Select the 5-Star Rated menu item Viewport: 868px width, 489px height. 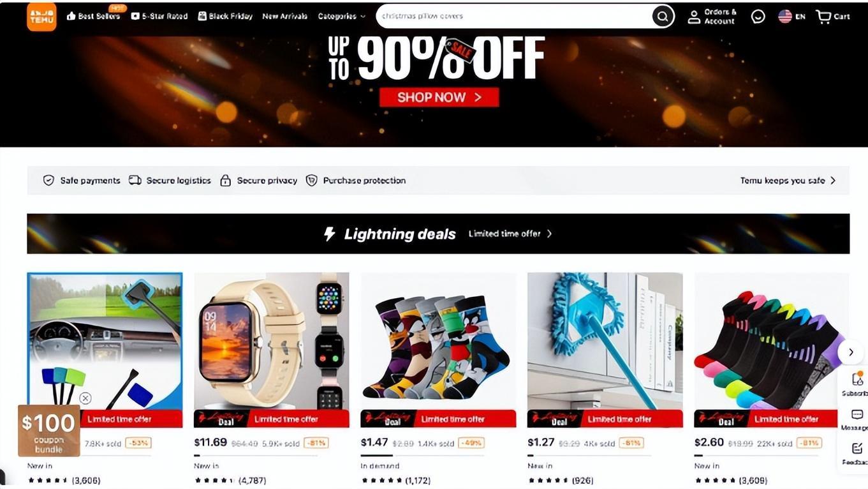[x=159, y=17]
